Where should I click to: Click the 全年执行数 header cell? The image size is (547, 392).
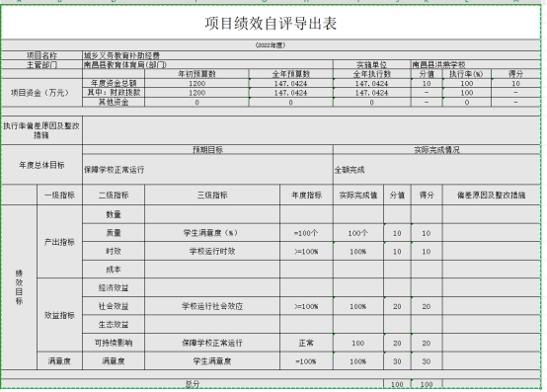click(x=372, y=74)
